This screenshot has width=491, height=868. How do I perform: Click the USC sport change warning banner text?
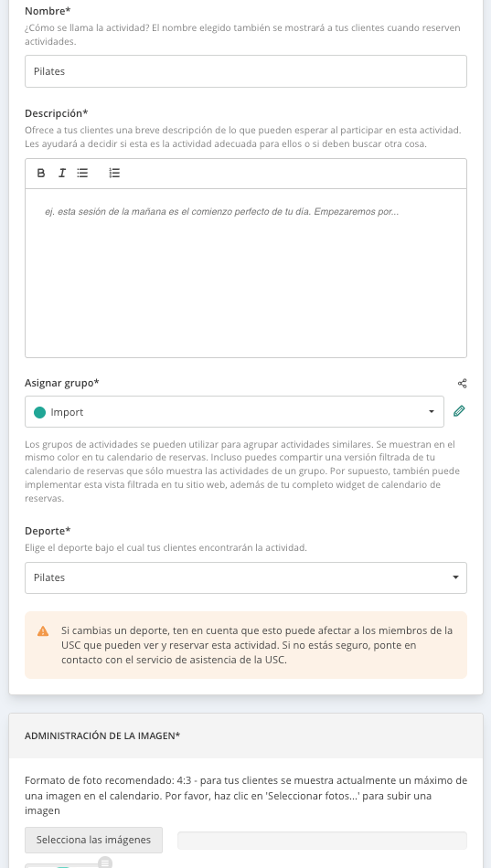(x=257, y=645)
